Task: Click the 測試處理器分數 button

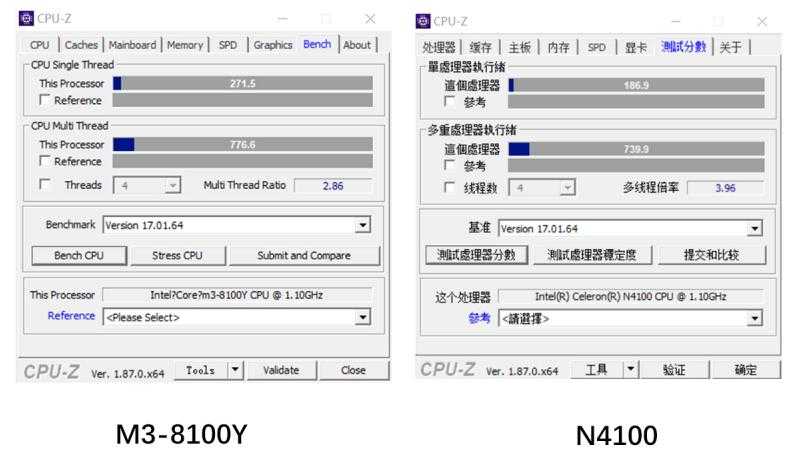Action: coord(477,255)
